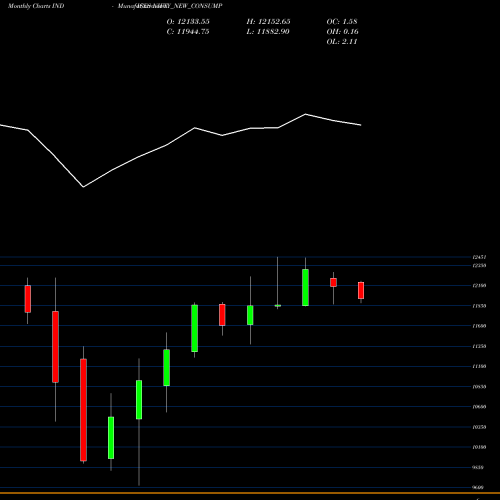Select the low value L: 11882.90
Viewport: 500px width, 500px height.
[268, 32]
